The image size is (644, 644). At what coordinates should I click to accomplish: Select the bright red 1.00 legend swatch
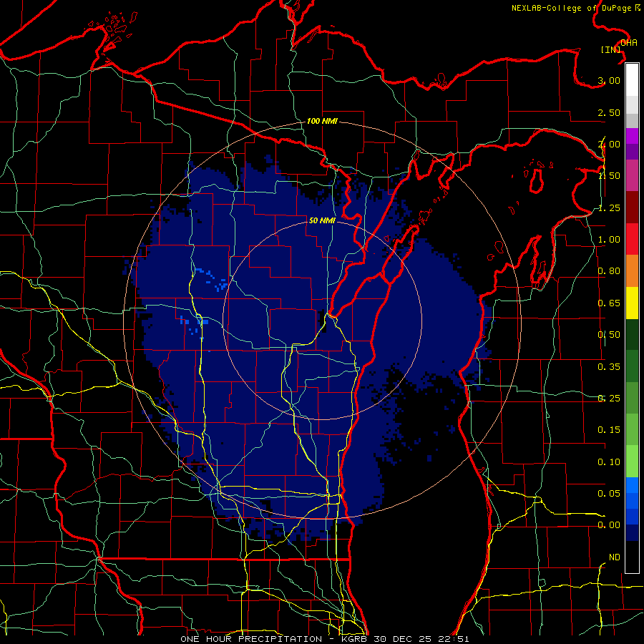click(632, 239)
